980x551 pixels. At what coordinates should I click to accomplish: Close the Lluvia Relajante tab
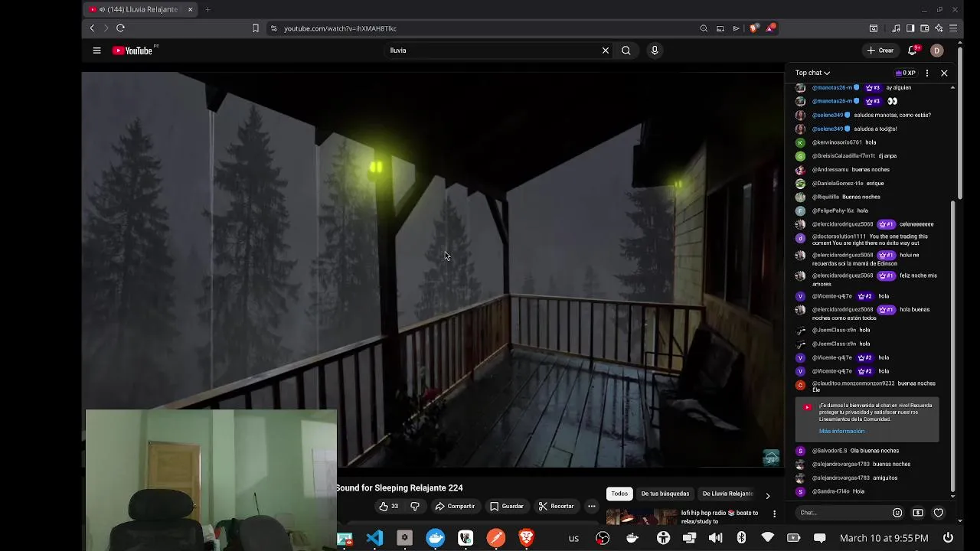coord(190,9)
